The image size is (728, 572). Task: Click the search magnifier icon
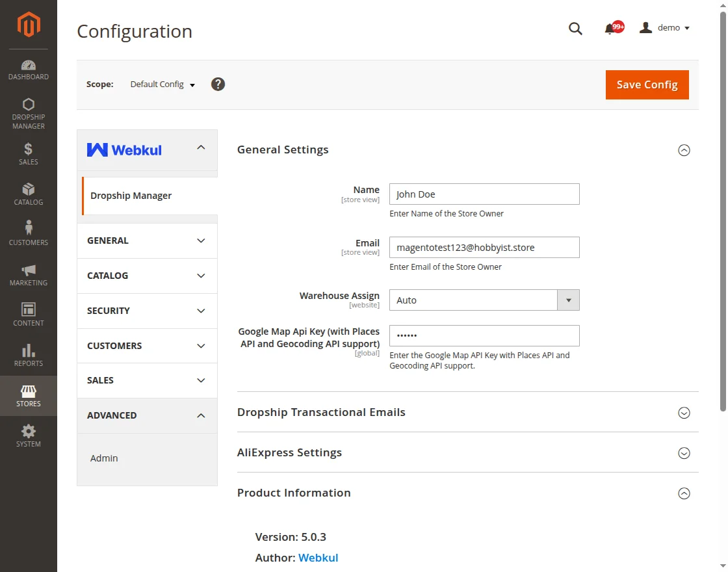pos(575,29)
